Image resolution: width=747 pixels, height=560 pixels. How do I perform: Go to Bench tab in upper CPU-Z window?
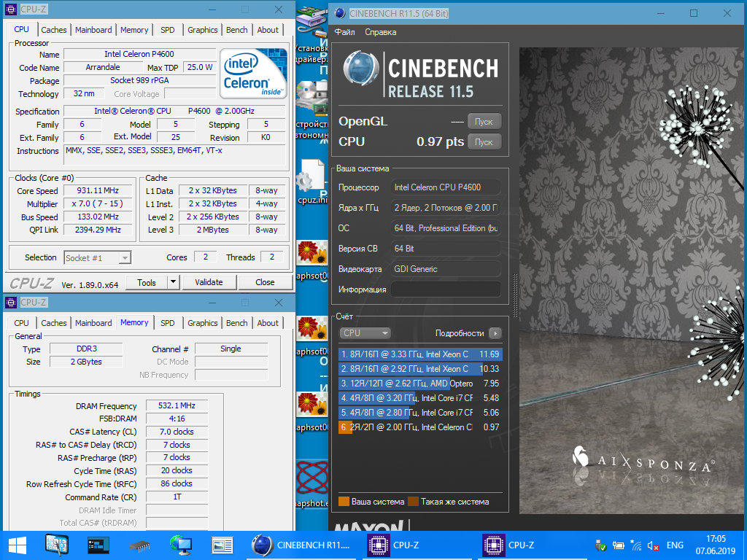point(237,29)
